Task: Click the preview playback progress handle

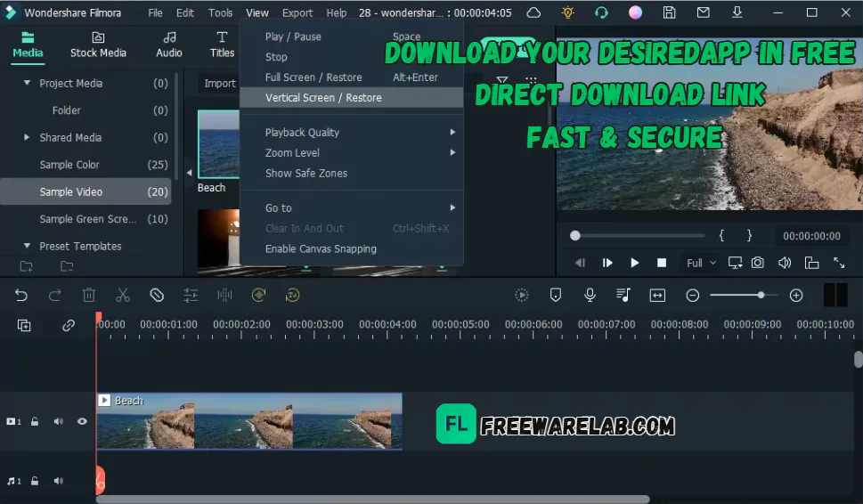Action: 574,235
